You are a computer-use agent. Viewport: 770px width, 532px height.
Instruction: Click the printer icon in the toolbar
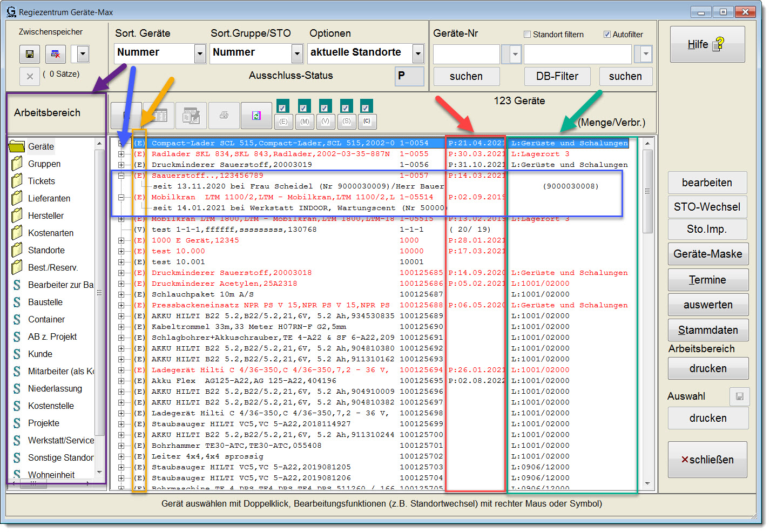[x=224, y=115]
